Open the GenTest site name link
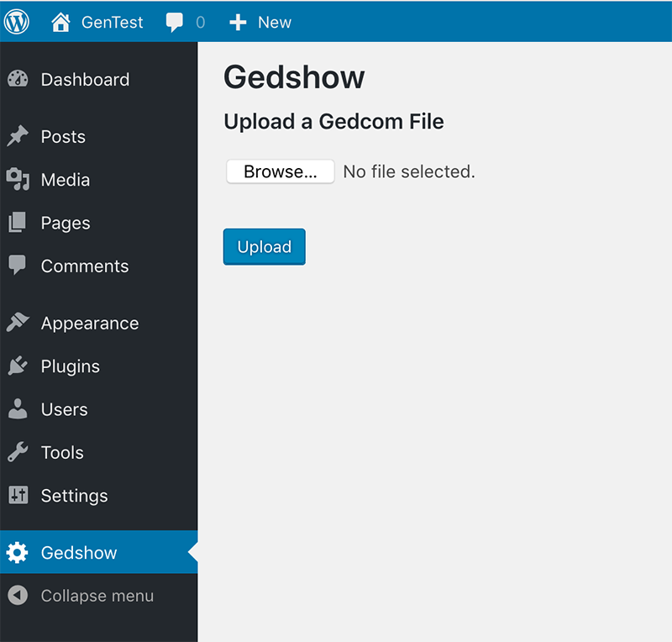 coord(113,23)
